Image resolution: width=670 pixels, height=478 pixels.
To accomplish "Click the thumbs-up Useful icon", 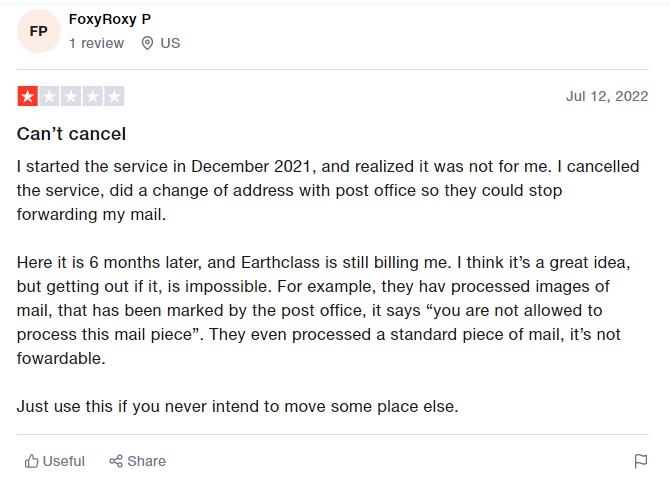I will (32, 461).
